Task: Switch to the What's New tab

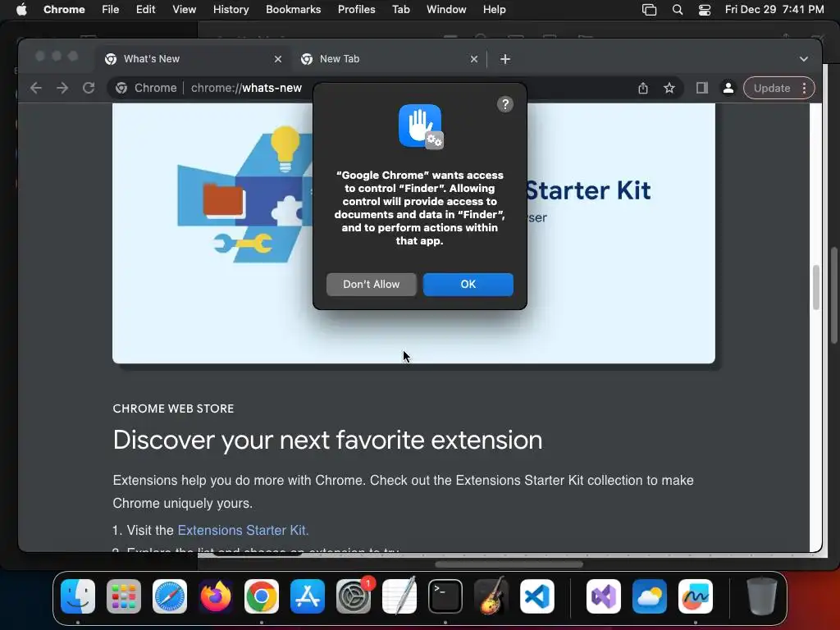Action: pyautogui.click(x=193, y=59)
